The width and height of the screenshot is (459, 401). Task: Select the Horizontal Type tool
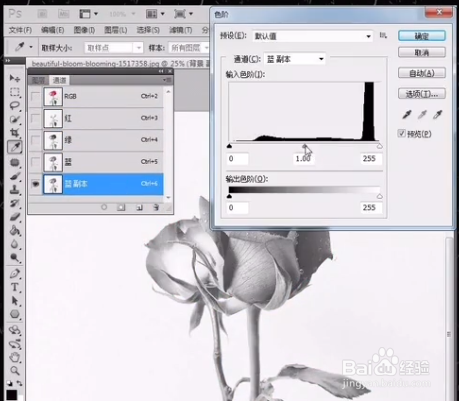click(15, 287)
